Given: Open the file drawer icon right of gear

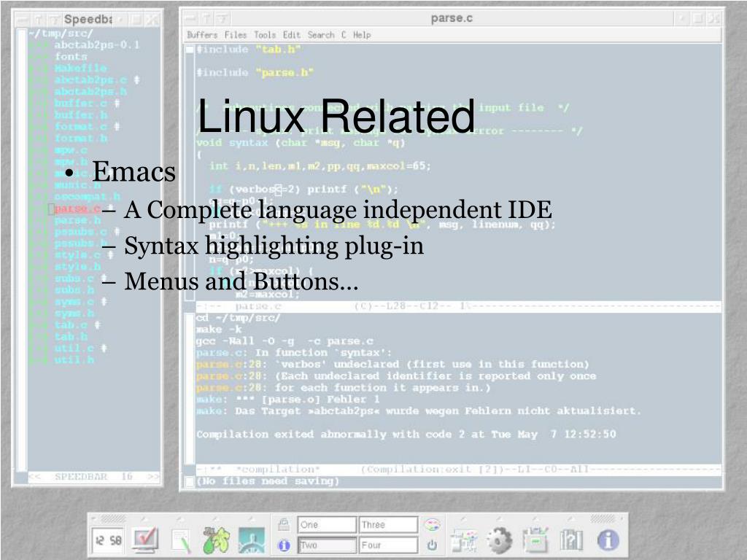Looking at the screenshot, I should point(535,540).
